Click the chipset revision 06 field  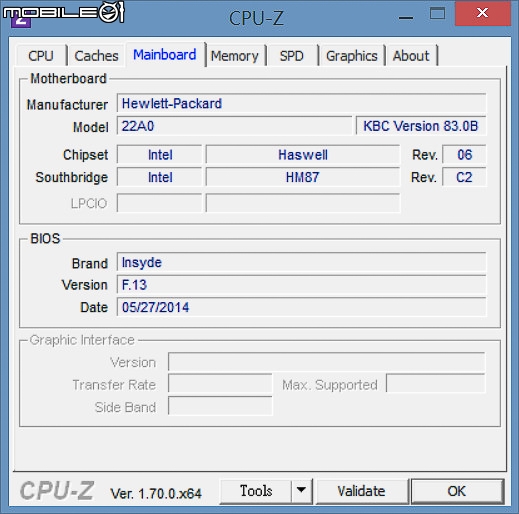[464, 155]
